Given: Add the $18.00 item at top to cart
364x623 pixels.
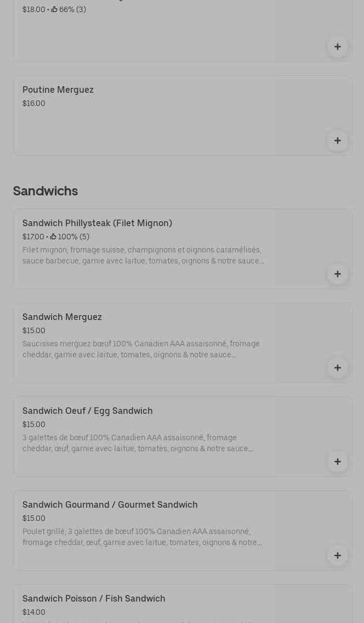Looking at the screenshot, I should pyautogui.click(x=337, y=47).
